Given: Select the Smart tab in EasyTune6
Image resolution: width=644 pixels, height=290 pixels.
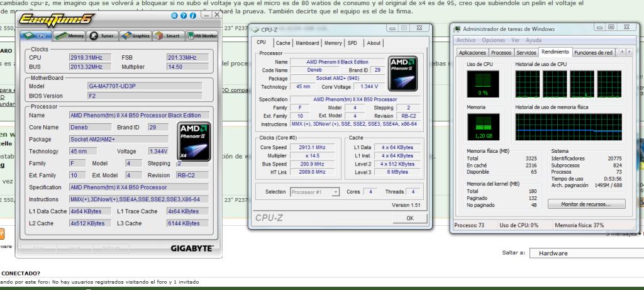Looking at the screenshot, I should 168,36.
